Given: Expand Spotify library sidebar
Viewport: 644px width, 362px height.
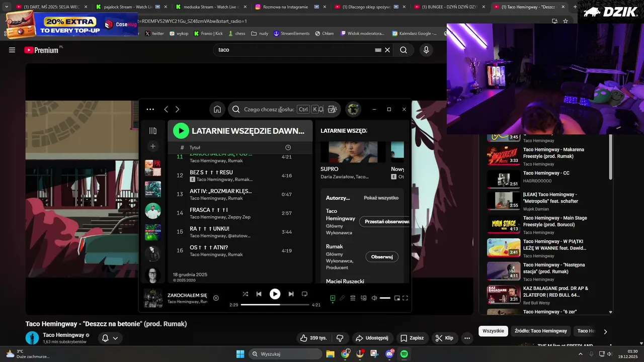Looking at the screenshot, I should 153,131.
